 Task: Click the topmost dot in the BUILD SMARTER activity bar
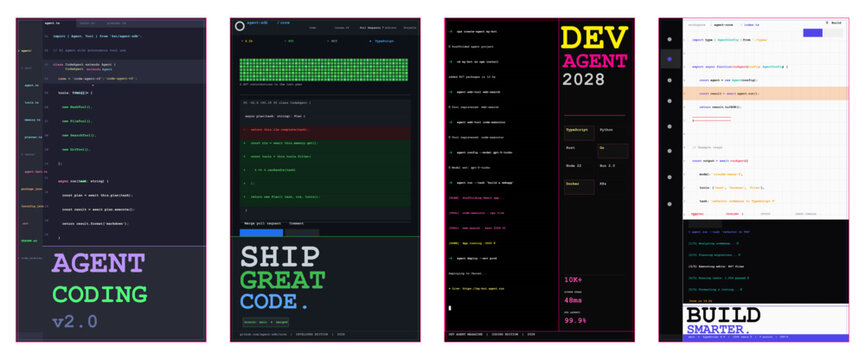[x=670, y=39]
